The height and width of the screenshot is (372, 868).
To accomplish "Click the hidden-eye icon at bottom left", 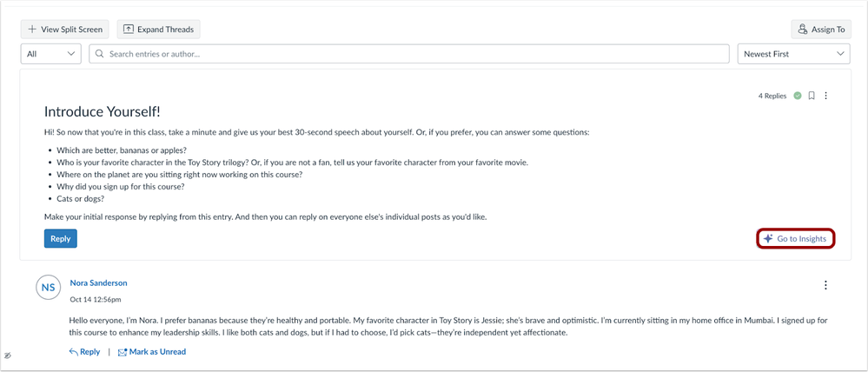I will (x=7, y=356).
